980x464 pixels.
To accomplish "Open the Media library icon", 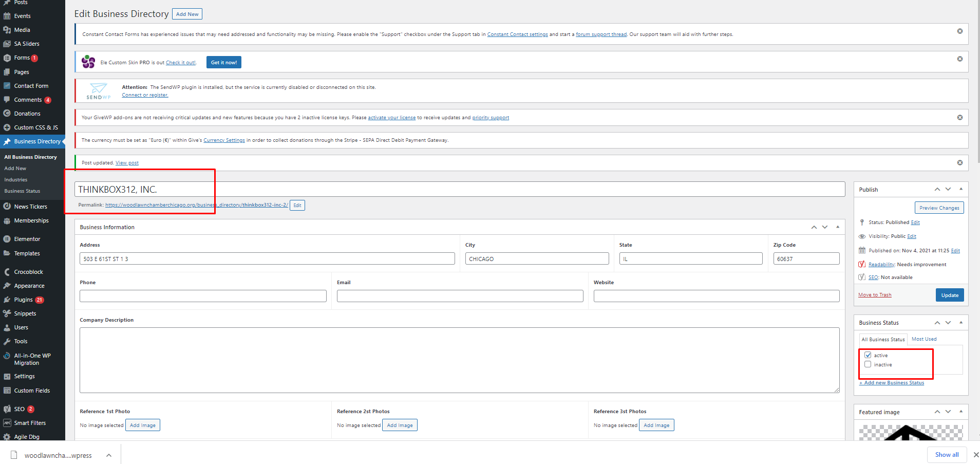I will pos(7,30).
